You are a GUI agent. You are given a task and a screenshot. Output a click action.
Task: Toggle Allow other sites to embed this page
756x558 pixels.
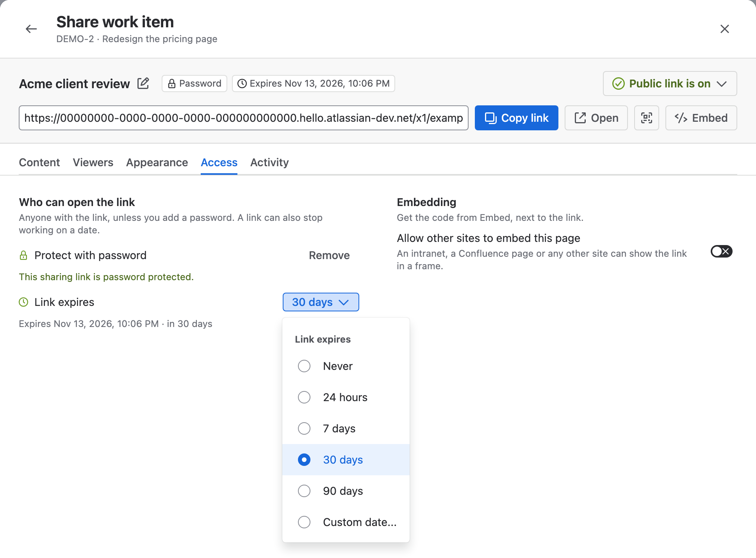(721, 252)
